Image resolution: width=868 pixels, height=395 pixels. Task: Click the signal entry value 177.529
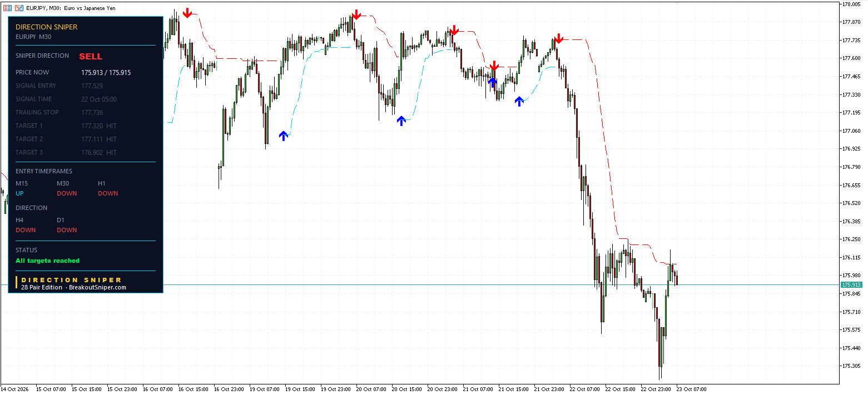coord(92,86)
